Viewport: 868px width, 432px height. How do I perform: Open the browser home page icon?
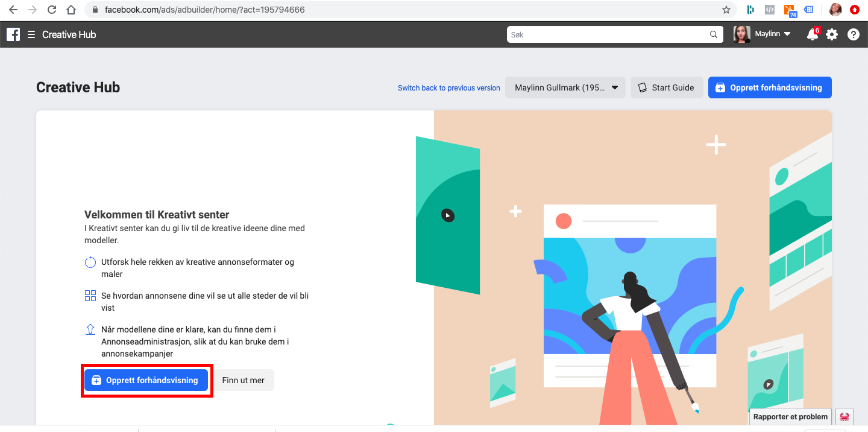(x=71, y=10)
